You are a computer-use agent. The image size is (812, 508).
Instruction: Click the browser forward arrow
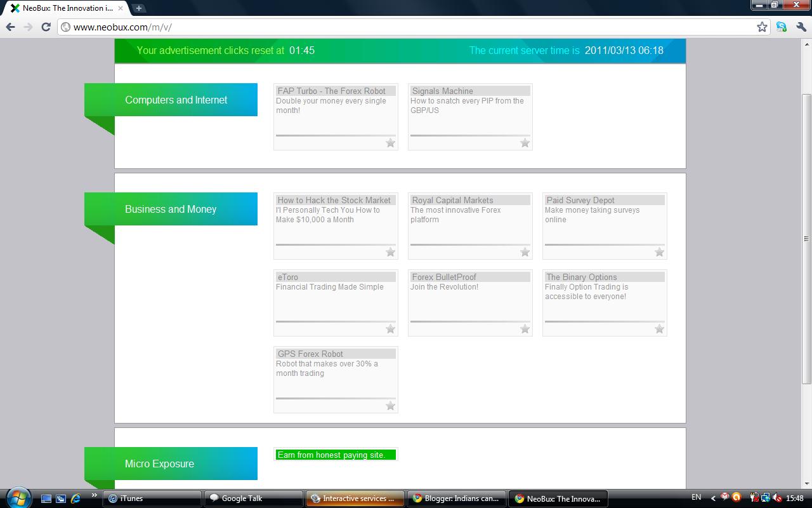click(x=28, y=27)
